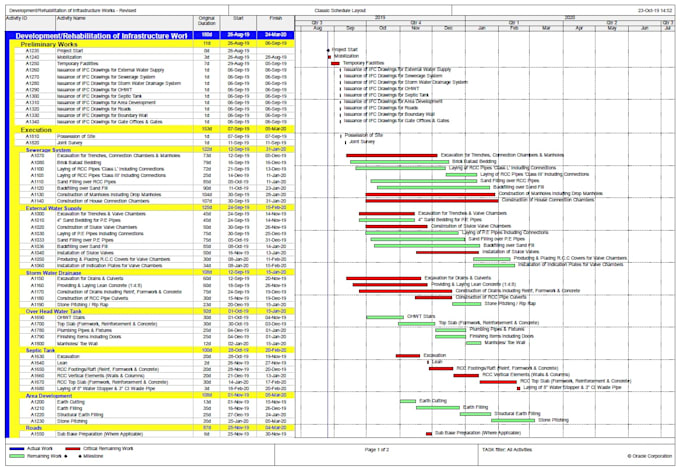This screenshot has width=680, height=470.
Task: Click the blue Actual Work legend swatch
Action: (x=17, y=449)
